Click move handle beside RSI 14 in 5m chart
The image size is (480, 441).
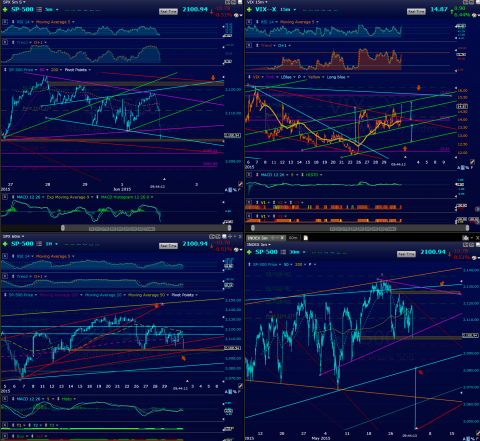13,22
